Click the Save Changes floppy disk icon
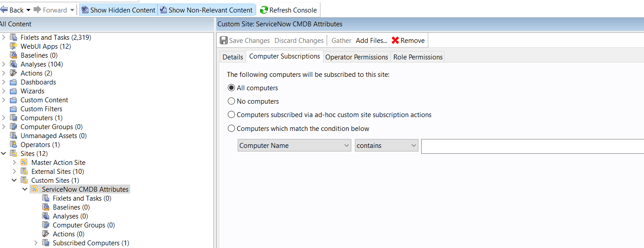This screenshot has height=248, width=644. point(224,40)
